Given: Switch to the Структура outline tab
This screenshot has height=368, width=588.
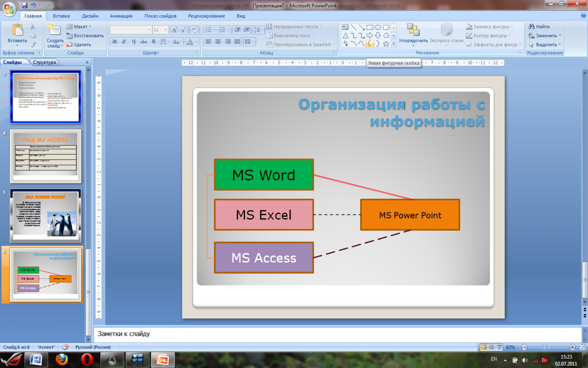Looking at the screenshot, I should coord(45,62).
